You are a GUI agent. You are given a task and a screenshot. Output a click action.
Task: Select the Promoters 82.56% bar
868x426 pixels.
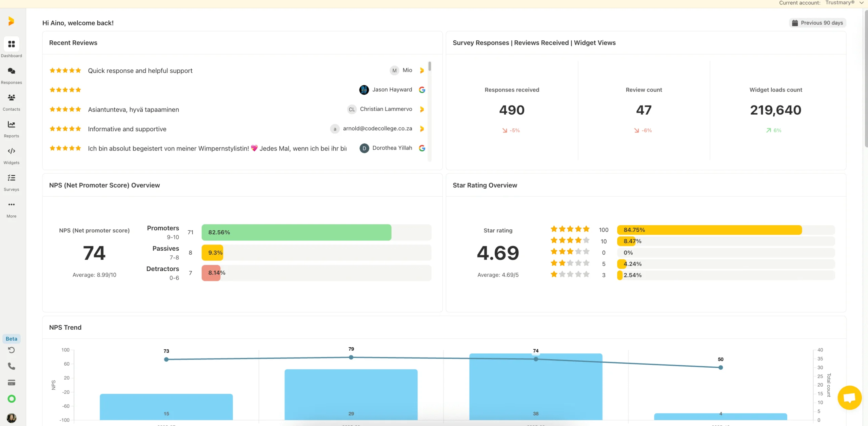click(297, 232)
